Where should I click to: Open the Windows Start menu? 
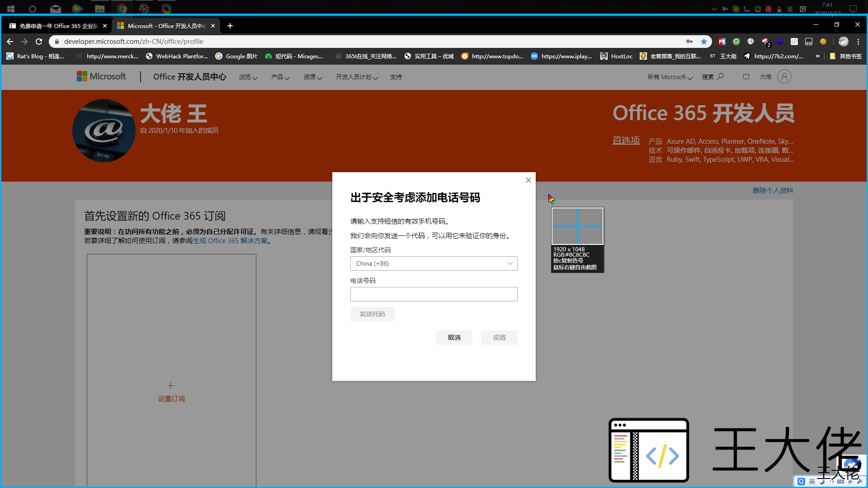[11, 9]
